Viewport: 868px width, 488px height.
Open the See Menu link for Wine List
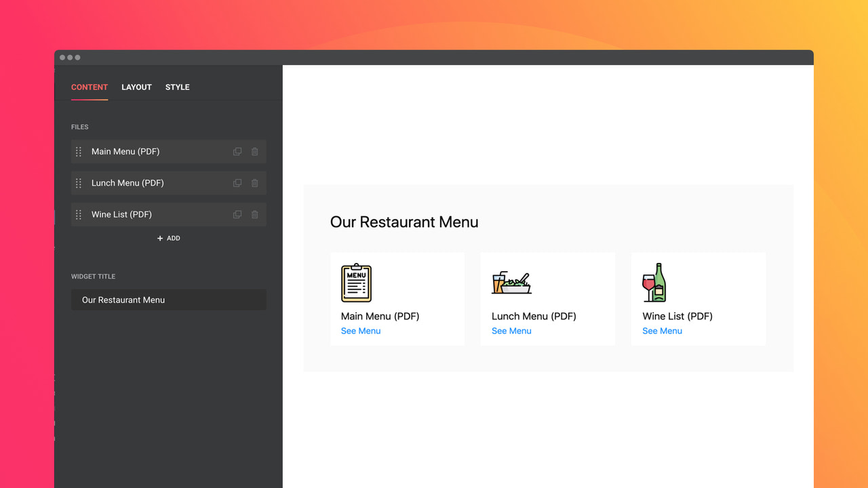click(662, 331)
